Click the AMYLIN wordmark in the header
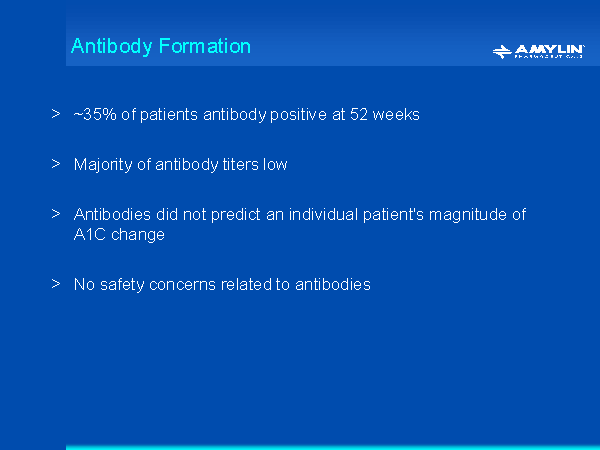Viewport: 600px width, 450px height. pos(551,47)
